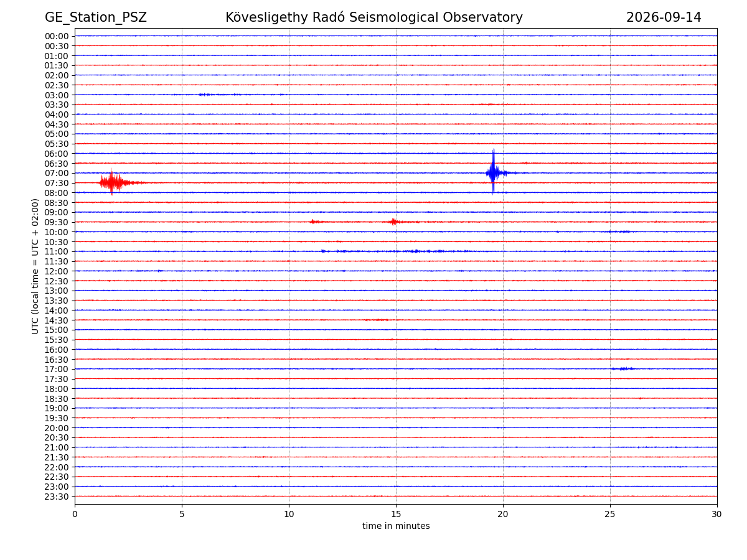Click the 00:00 time row label
The width and height of the screenshot is (747, 560).
pyautogui.click(x=57, y=36)
